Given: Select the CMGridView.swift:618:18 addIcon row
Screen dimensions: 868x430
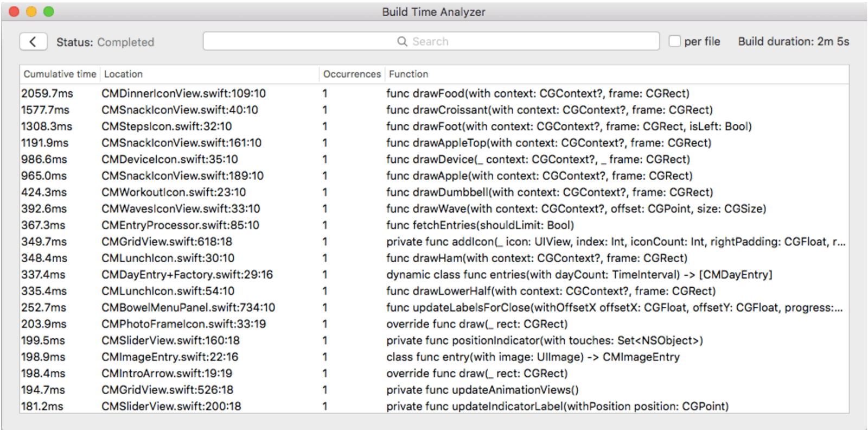Looking at the screenshot, I should click(167, 242).
